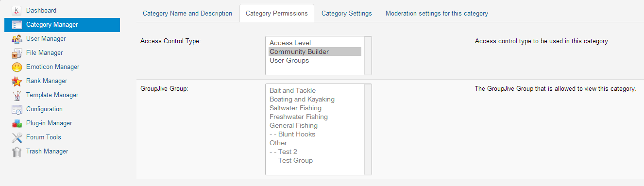This screenshot has width=644, height=186.
Task: Switch to Category Name and Description tab
Action: tap(187, 13)
